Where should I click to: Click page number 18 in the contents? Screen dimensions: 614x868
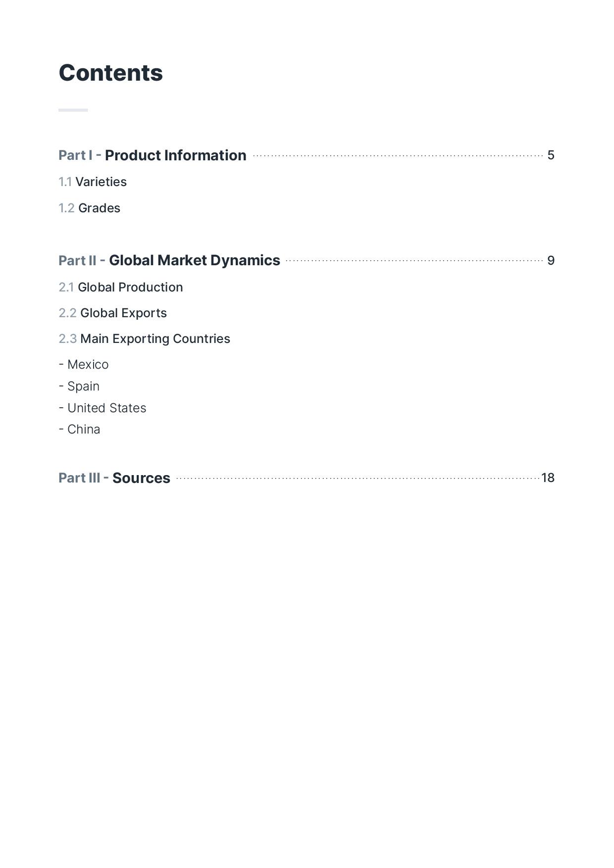tap(548, 478)
